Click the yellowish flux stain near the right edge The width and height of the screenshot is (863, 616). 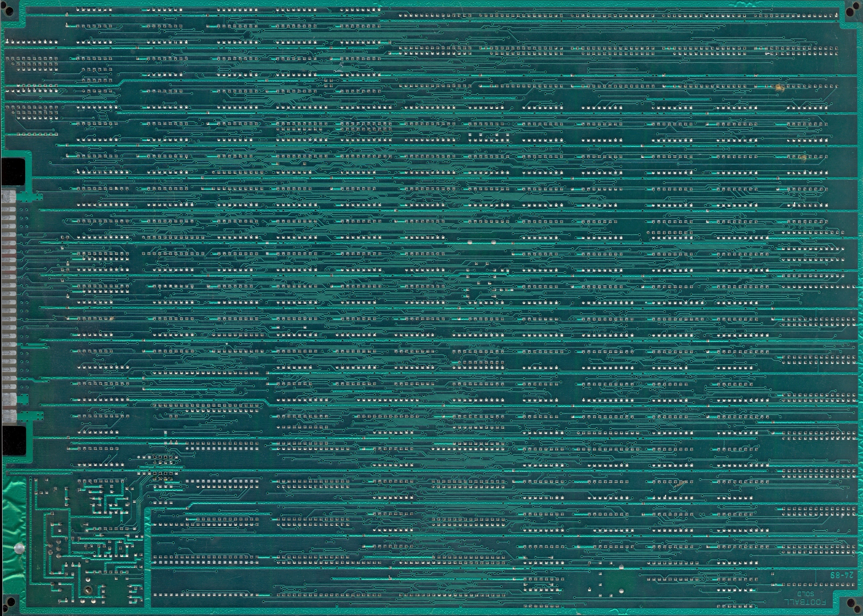tap(779, 88)
